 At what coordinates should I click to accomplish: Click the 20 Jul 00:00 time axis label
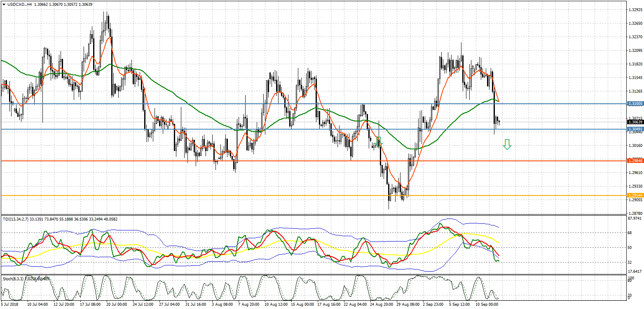pos(117,305)
